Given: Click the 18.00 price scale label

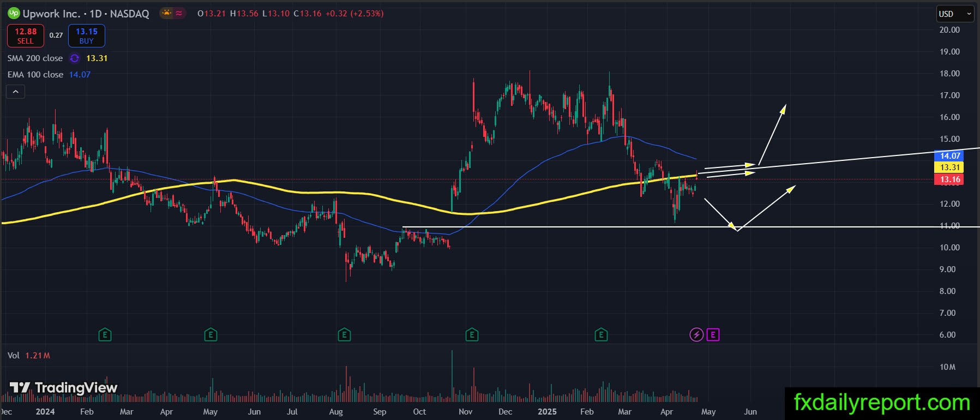Looking at the screenshot, I should 949,74.
